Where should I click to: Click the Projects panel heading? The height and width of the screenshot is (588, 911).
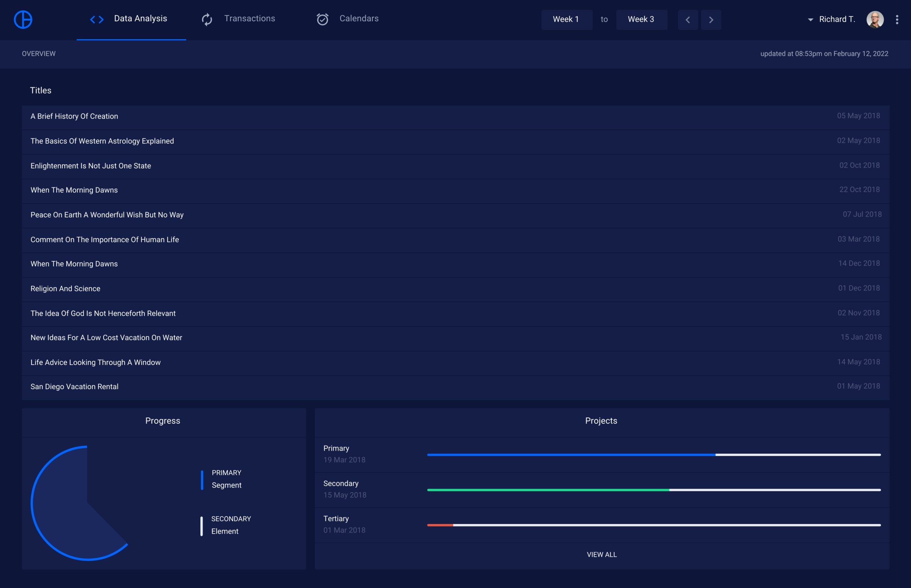click(601, 421)
